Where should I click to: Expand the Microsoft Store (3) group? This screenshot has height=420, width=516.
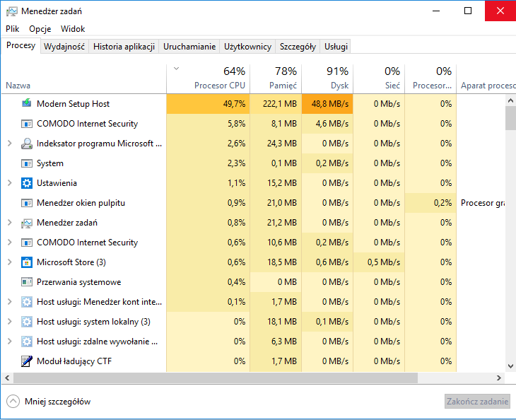(10, 262)
